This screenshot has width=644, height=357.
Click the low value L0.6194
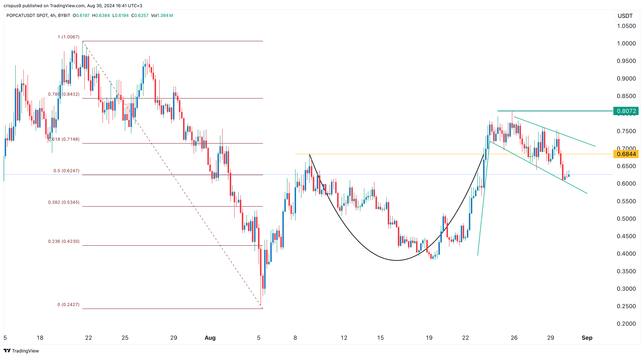[x=121, y=15]
